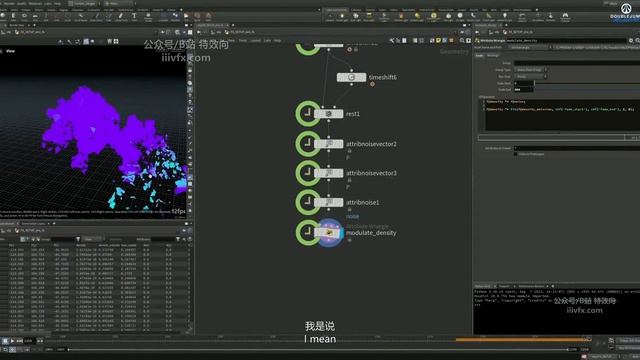Select the modulate_density wrangle node
640x360 pixels.
[329, 233]
